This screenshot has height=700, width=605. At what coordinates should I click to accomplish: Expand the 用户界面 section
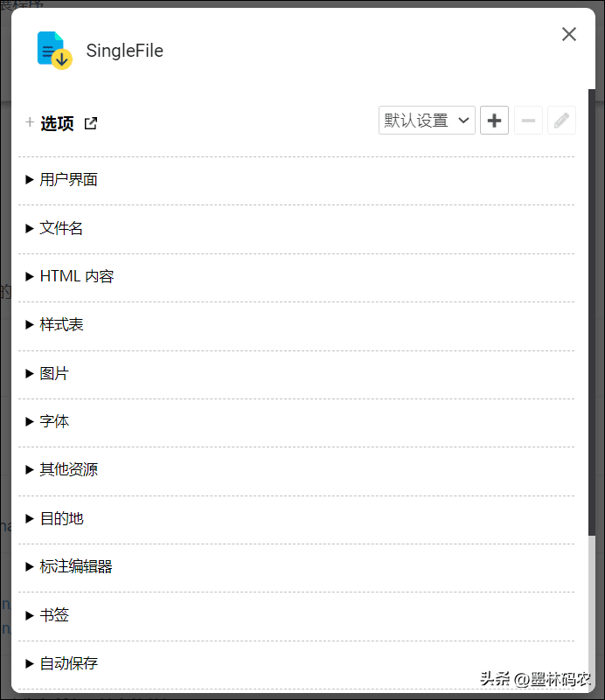[x=67, y=180]
